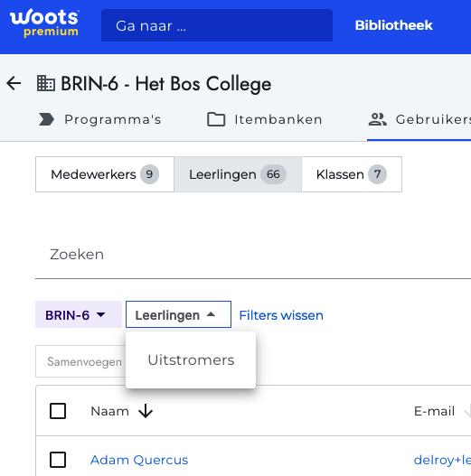This screenshot has width=471, height=476.
Task: Click the Itembanken folder icon
Action: (216, 119)
